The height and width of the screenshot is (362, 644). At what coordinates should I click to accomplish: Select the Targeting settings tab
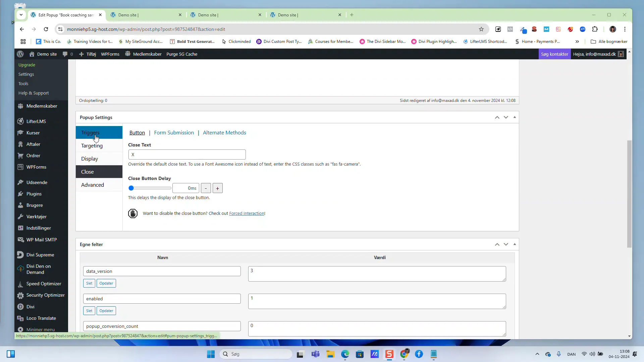point(92,145)
